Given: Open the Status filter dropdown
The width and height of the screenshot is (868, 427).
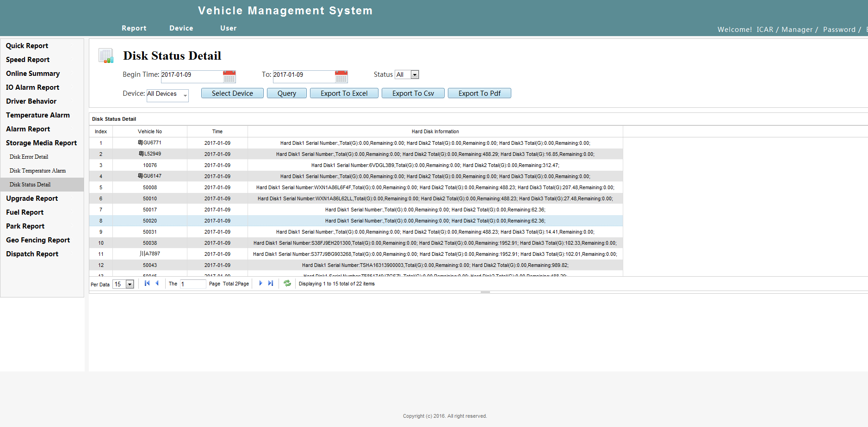Looking at the screenshot, I should (x=415, y=75).
